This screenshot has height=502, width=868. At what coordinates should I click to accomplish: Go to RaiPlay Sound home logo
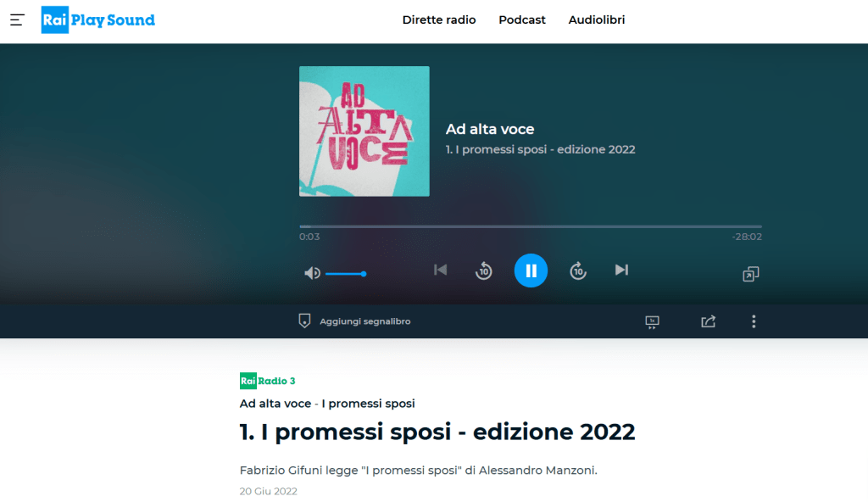[98, 20]
